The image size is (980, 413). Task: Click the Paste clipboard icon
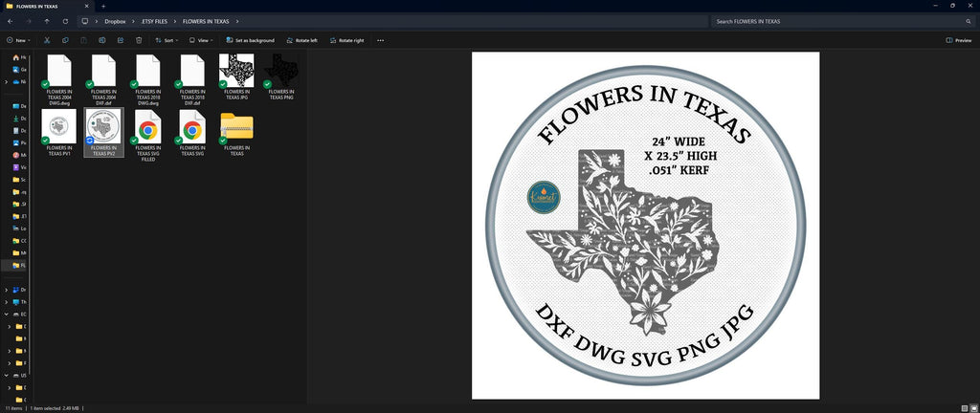pyautogui.click(x=84, y=40)
